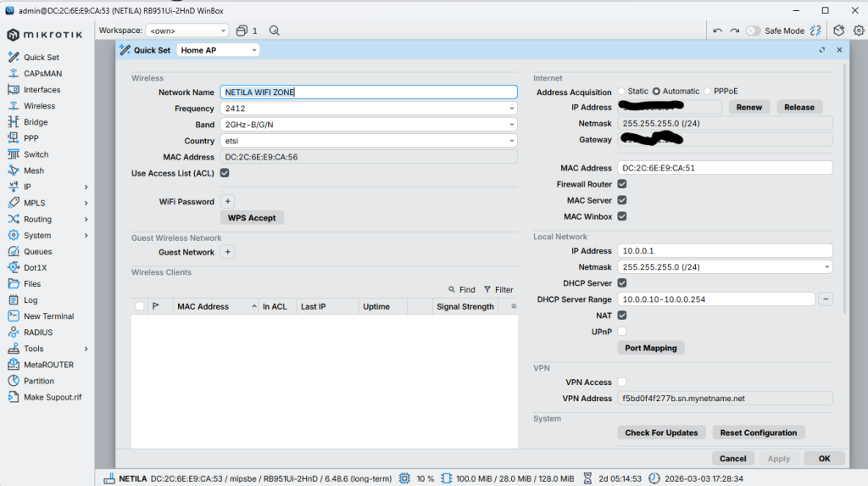Expand the IP submenu
The image size is (868, 486).
(x=86, y=187)
